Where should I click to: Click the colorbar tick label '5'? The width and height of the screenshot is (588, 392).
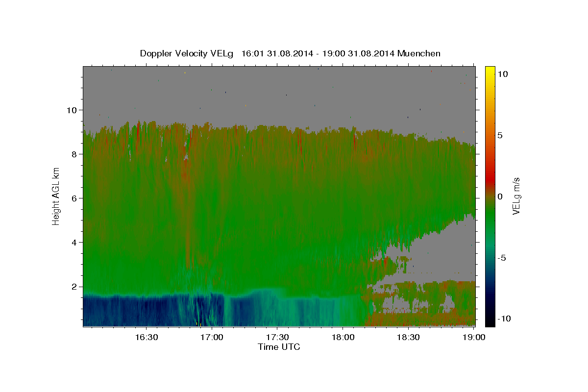point(500,135)
